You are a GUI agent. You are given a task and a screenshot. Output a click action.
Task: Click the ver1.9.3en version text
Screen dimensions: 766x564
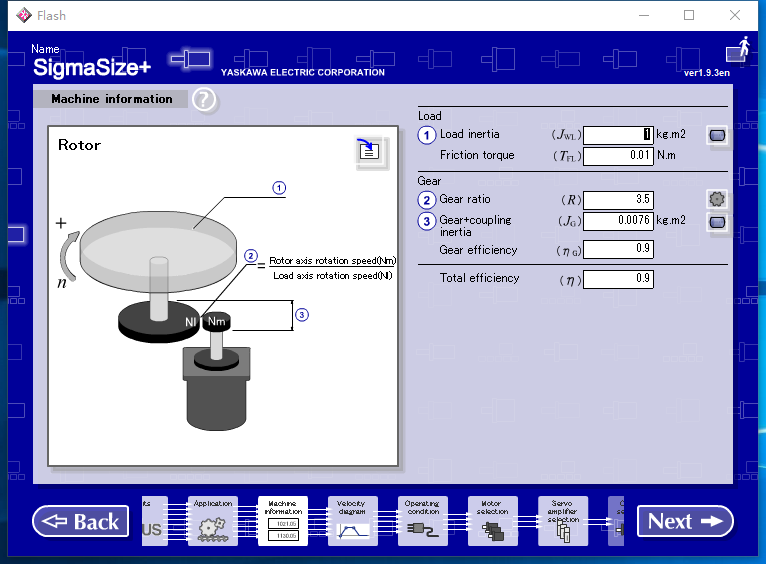[706, 73]
